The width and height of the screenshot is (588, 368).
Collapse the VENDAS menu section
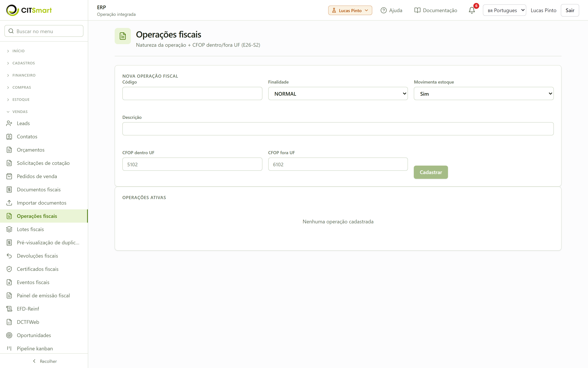point(20,112)
